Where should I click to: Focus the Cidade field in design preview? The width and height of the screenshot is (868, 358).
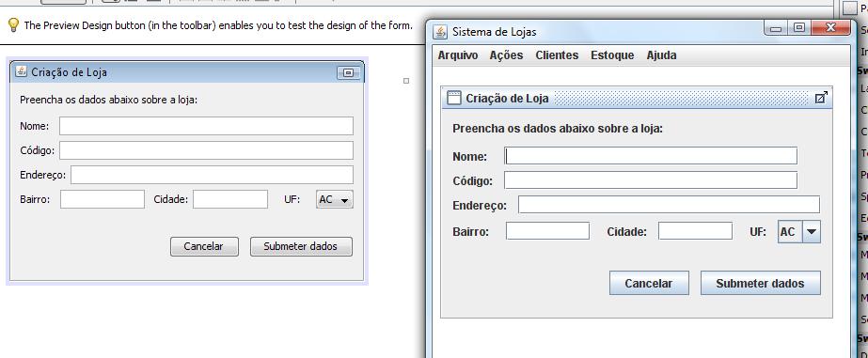tap(230, 199)
